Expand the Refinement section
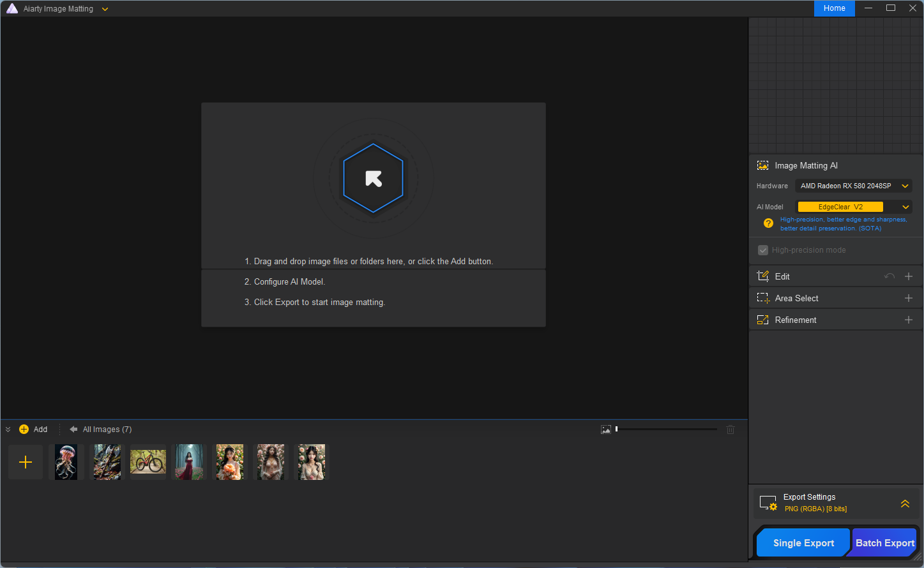The height and width of the screenshot is (568, 924). coord(908,320)
